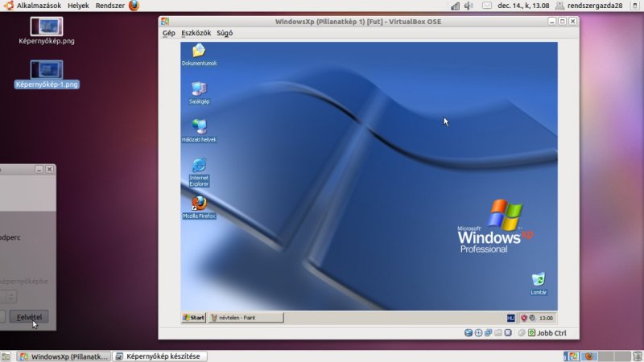Click the show desktop button in bottom panel
The height and width of the screenshot is (362, 644).
[6, 356]
